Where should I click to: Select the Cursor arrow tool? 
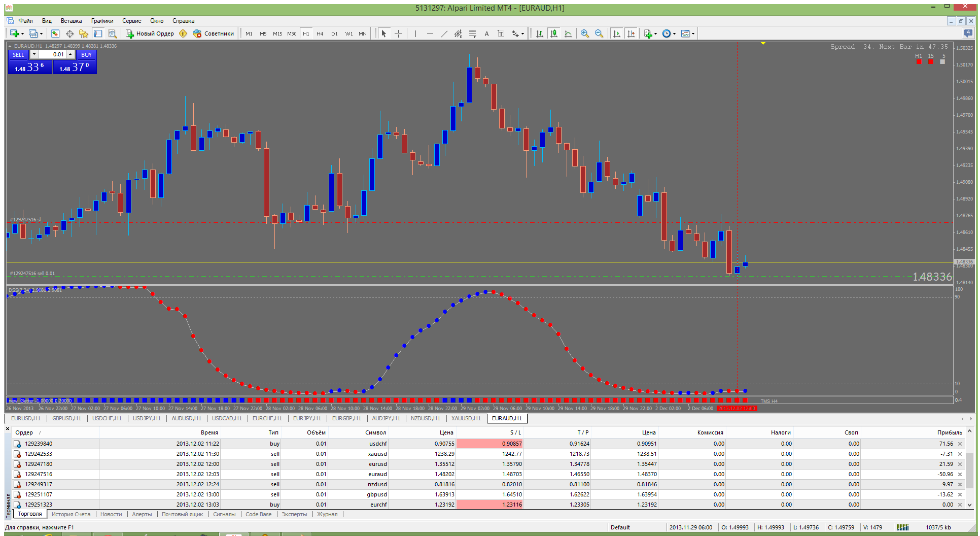pos(384,33)
